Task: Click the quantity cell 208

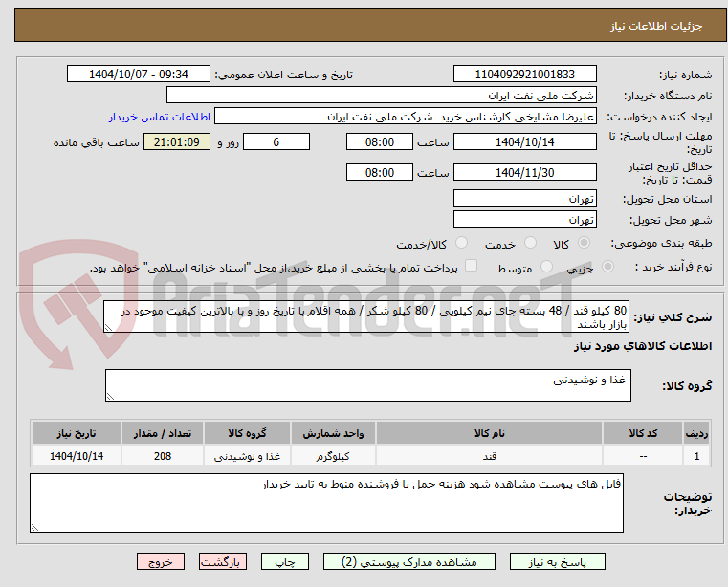Action: tap(163, 456)
